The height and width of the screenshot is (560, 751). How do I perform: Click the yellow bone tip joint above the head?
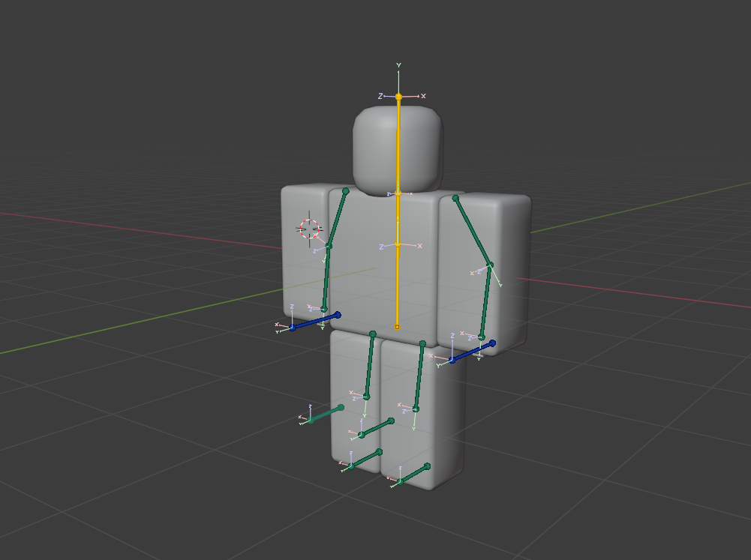click(398, 97)
